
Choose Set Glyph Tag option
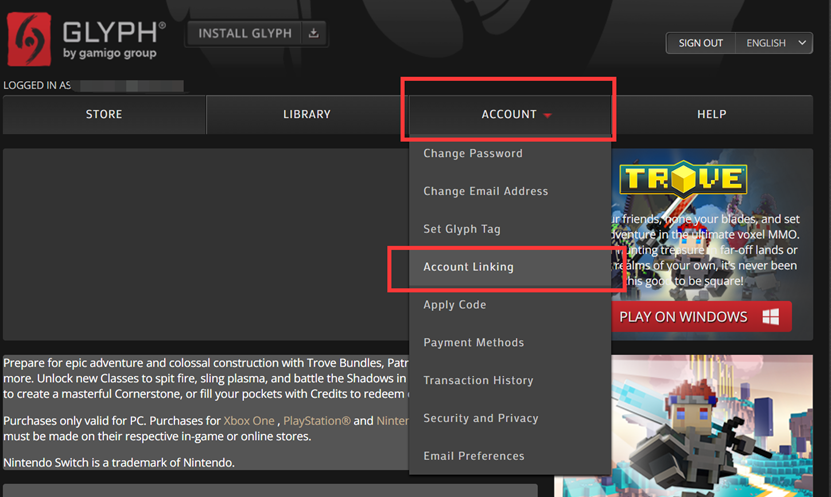click(x=510, y=229)
